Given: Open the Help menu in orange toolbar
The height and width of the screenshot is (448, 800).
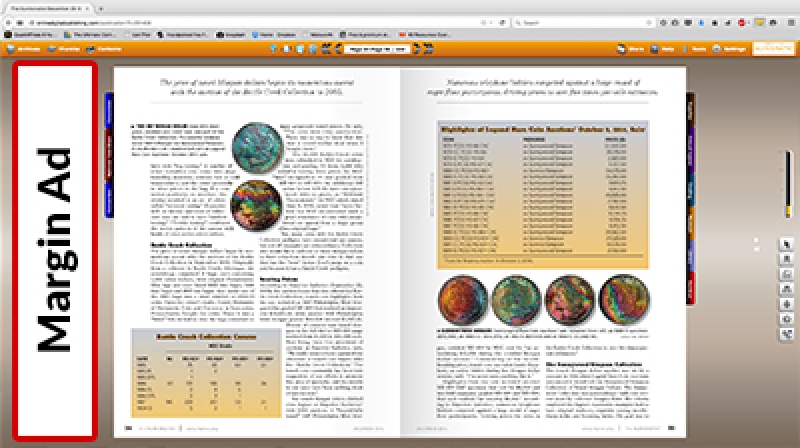Looking at the screenshot, I should point(662,49).
